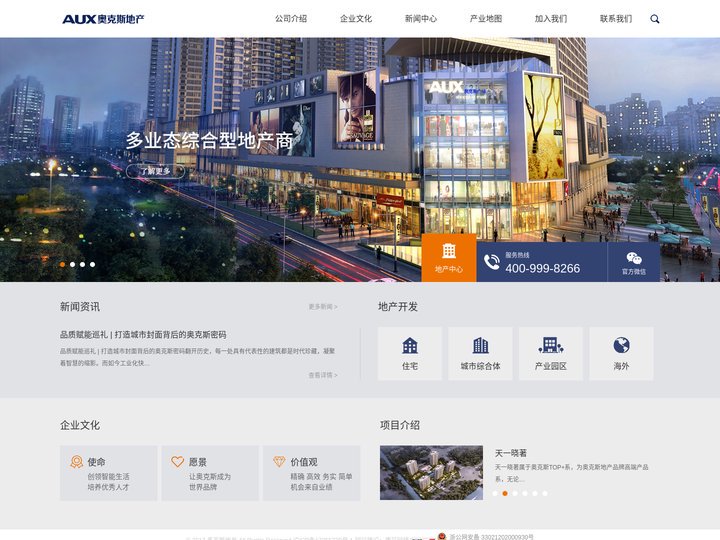This screenshot has height=540, width=720.
Task: Click the news summary paragraph text
Action: coord(197,357)
